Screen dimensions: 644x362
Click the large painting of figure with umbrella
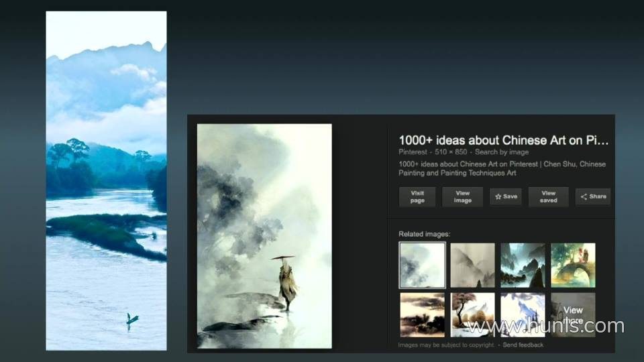[264, 236]
